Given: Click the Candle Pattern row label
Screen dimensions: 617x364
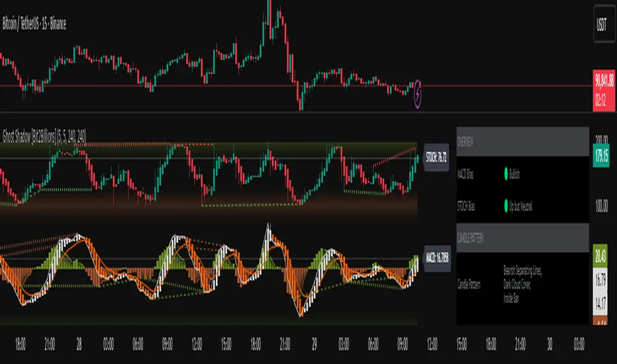Looking at the screenshot, I should point(469,284).
